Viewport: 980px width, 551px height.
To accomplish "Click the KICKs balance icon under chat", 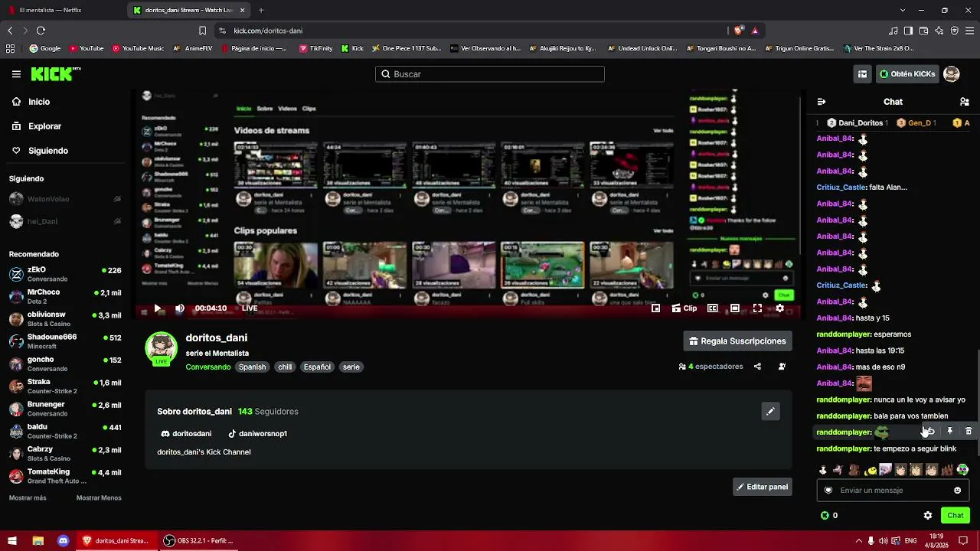I will 825,516.
